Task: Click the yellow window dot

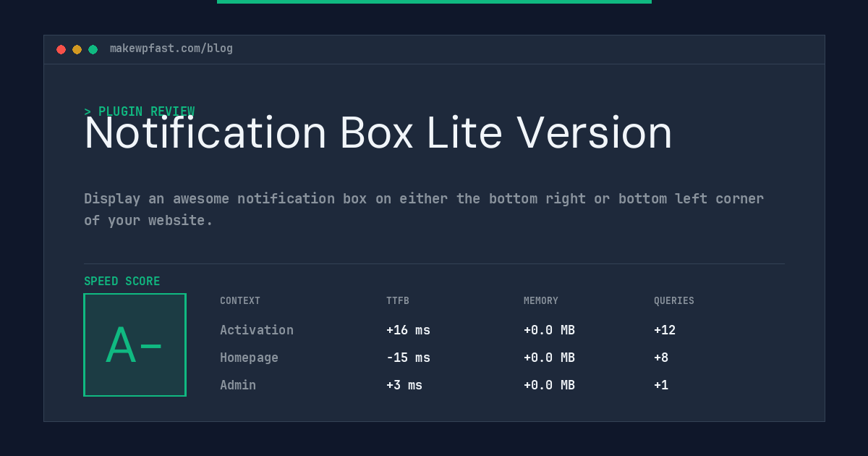Action: [x=77, y=49]
